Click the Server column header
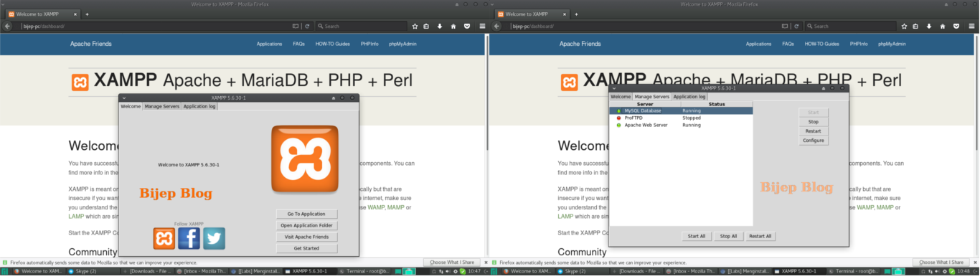 (645, 105)
